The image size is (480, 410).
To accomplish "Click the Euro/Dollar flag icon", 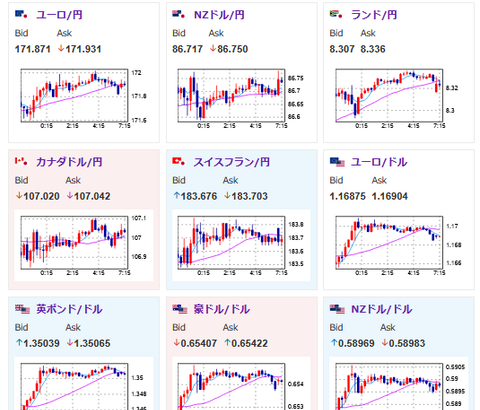I will coord(337,162).
